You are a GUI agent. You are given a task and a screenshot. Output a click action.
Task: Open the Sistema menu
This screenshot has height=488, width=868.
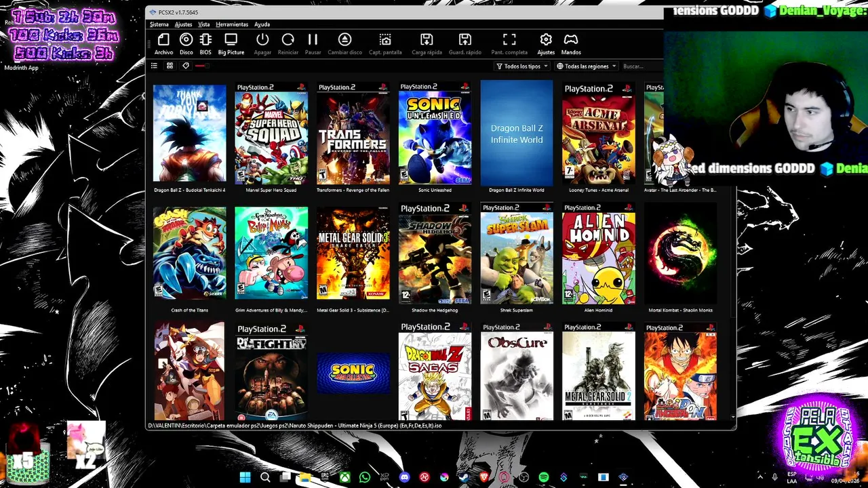pyautogui.click(x=159, y=24)
